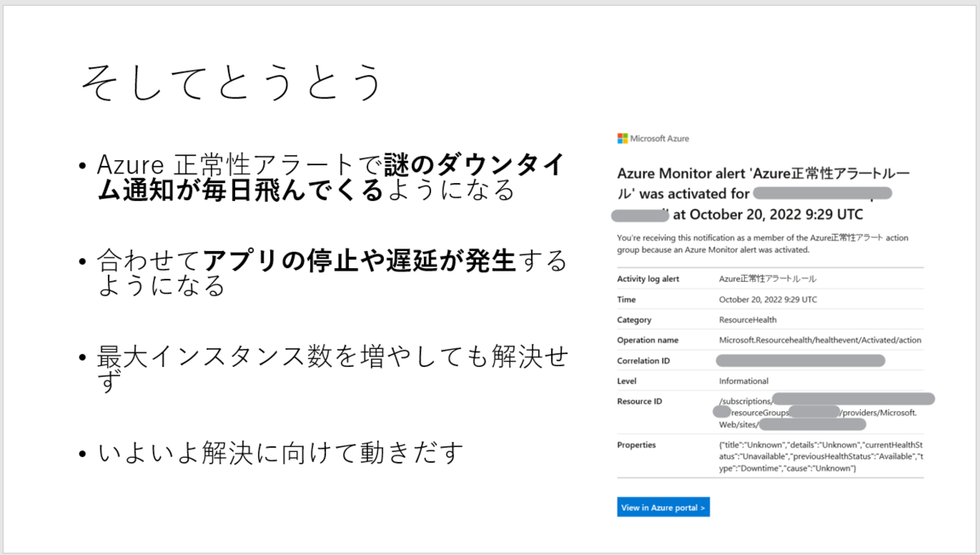980x555 pixels.
Task: Click the Properties JSON value text
Action: point(821,457)
